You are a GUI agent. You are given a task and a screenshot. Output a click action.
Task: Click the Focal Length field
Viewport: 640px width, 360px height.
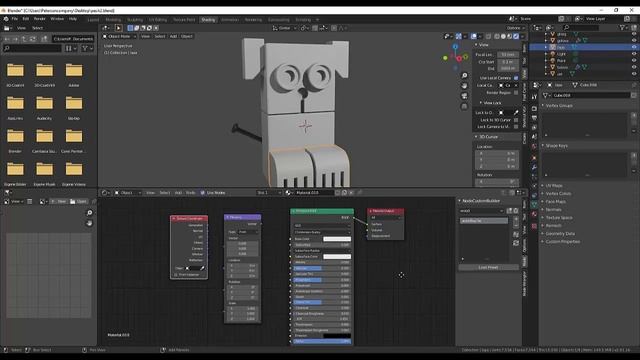[507, 55]
